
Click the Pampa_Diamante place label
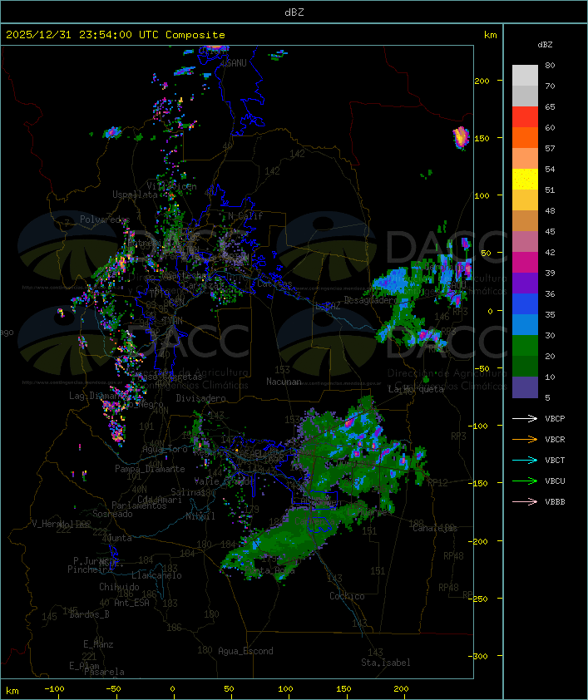coord(150,469)
